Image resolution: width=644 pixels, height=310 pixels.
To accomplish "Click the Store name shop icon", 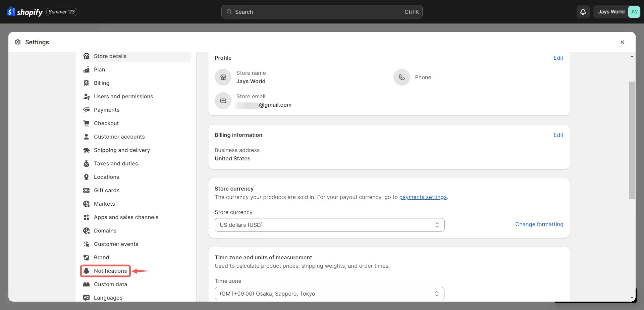I will 223,77.
